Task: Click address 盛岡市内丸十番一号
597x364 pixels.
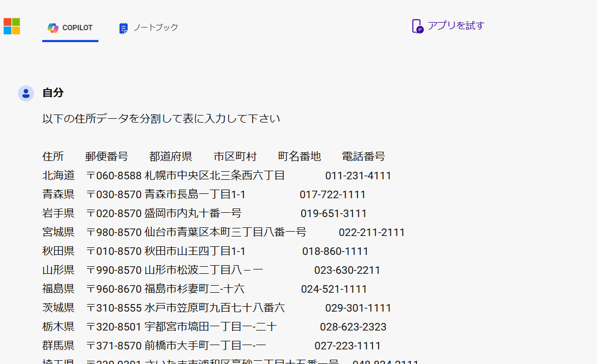Action: (x=193, y=213)
